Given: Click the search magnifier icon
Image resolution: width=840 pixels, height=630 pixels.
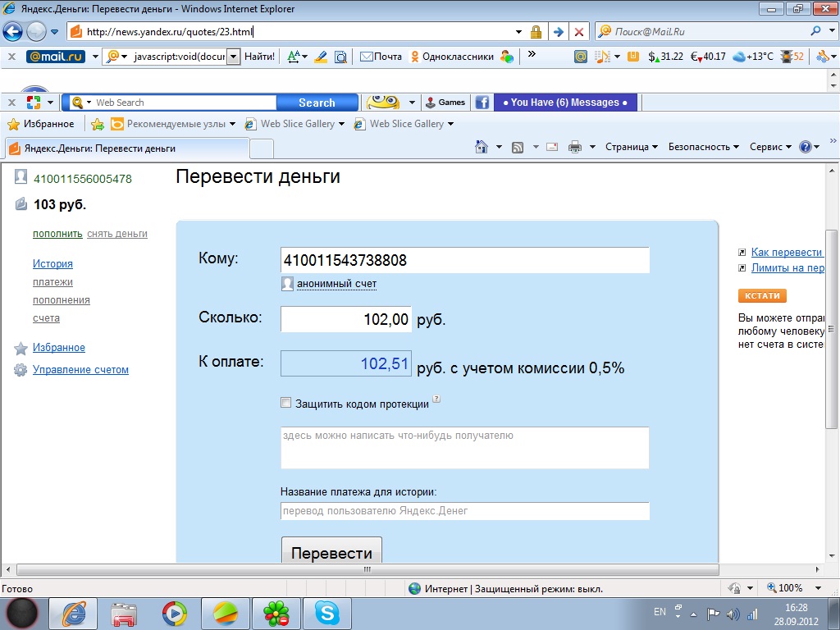Looking at the screenshot, I should 816,31.
